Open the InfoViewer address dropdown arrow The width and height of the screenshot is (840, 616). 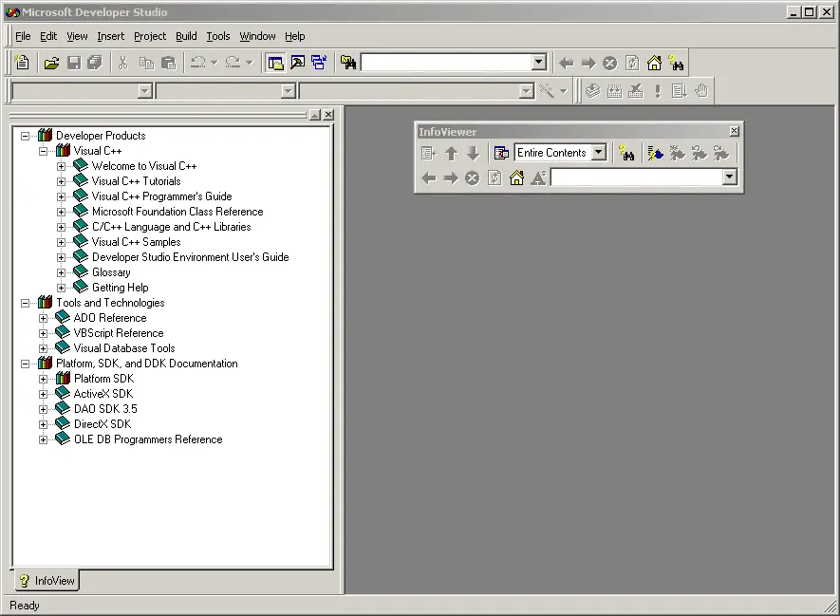pos(729,177)
